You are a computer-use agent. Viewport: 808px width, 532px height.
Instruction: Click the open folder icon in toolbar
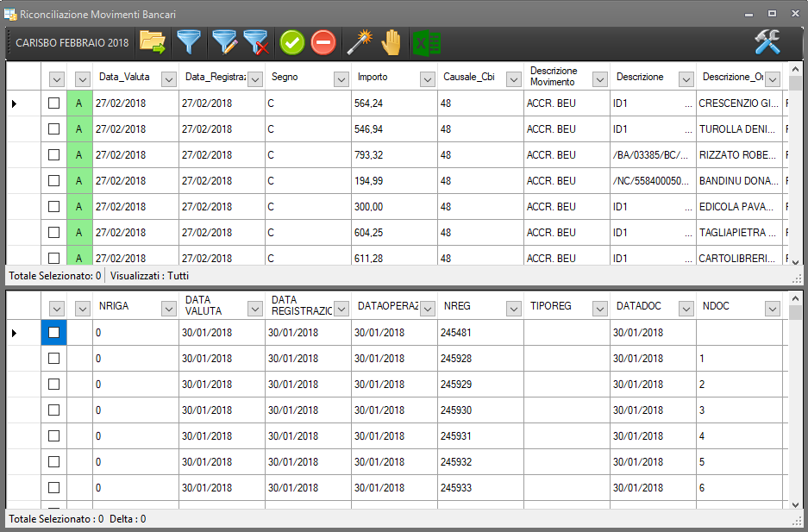(153, 41)
